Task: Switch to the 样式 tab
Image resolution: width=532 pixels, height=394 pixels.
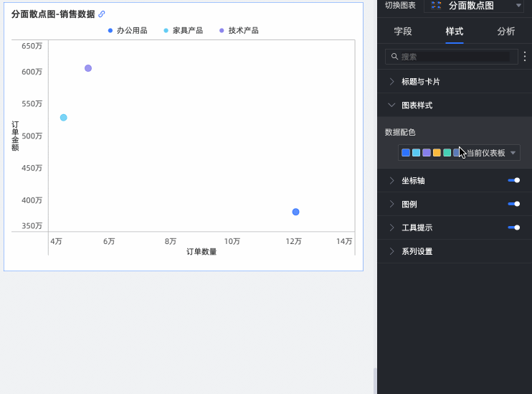Action: (x=455, y=32)
